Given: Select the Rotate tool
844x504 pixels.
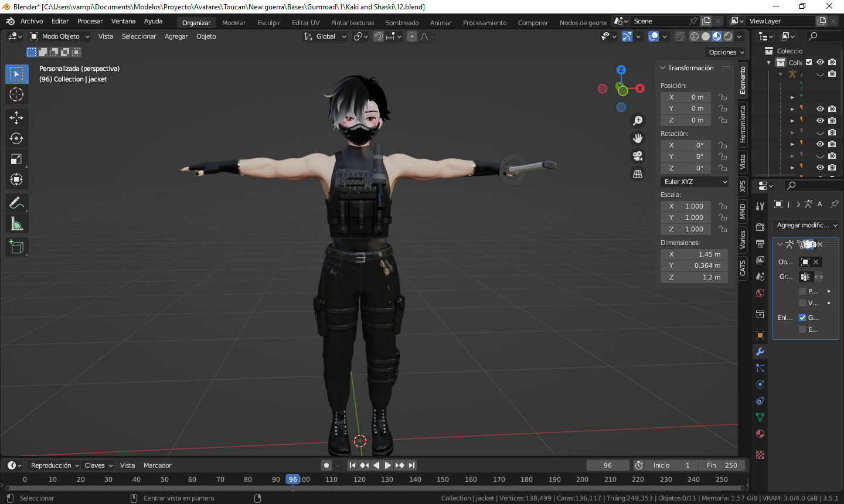Looking at the screenshot, I should point(16,138).
